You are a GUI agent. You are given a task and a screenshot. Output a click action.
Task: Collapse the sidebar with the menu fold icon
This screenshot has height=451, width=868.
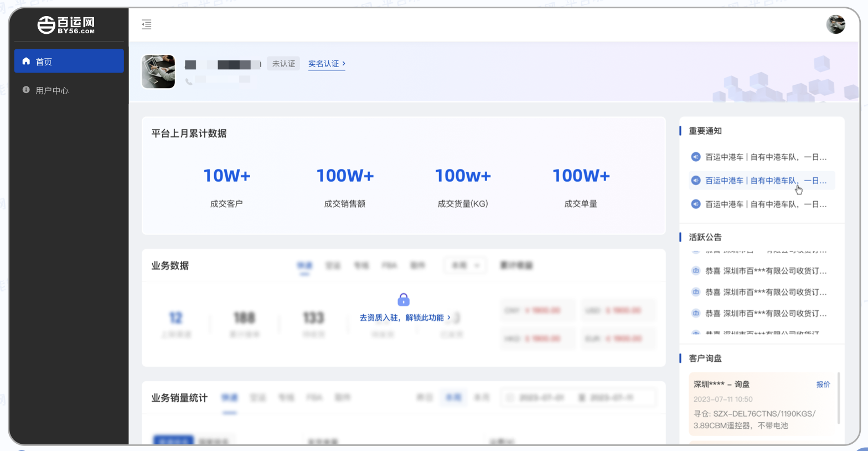pos(146,24)
